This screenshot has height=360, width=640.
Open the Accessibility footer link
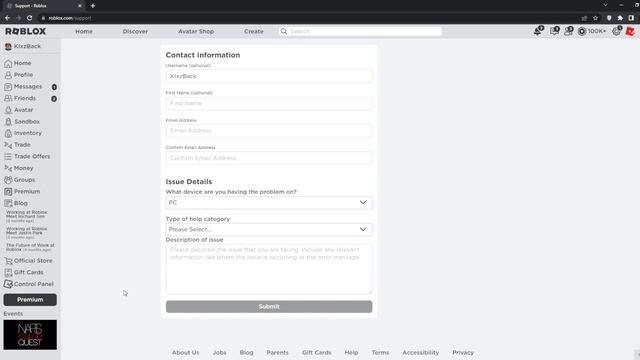coord(420,352)
